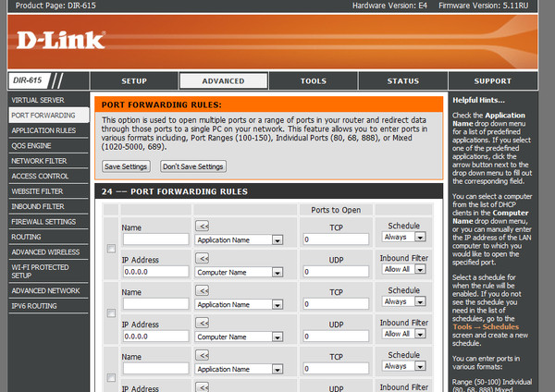Click first rule's Name input field
Screen dimensions: 555x392
155,239
